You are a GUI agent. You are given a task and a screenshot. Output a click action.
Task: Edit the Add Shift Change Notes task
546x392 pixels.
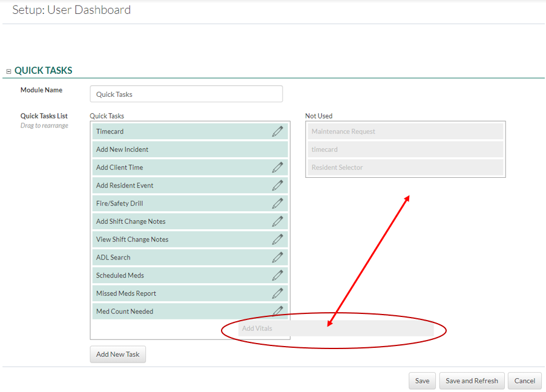[277, 221]
